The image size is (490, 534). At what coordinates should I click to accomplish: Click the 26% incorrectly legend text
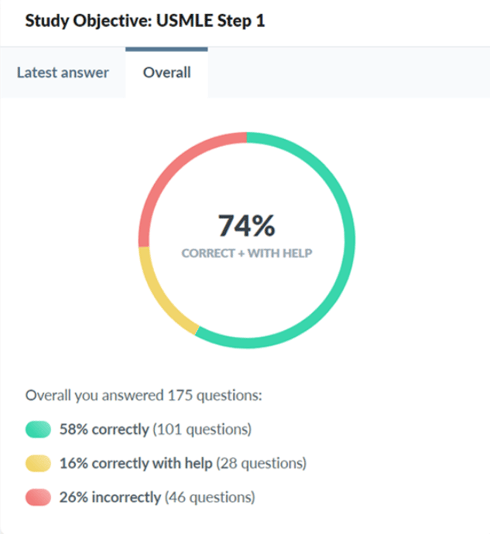click(110, 497)
